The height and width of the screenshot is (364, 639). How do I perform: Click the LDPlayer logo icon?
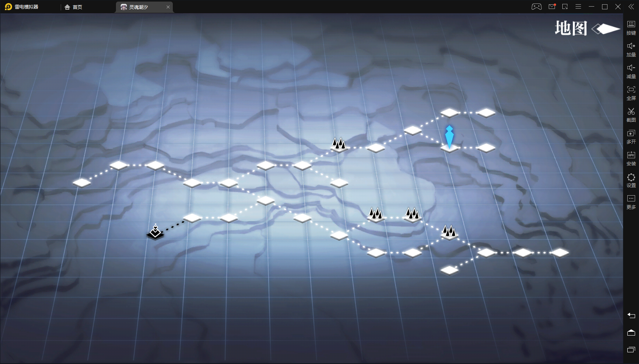click(x=8, y=7)
